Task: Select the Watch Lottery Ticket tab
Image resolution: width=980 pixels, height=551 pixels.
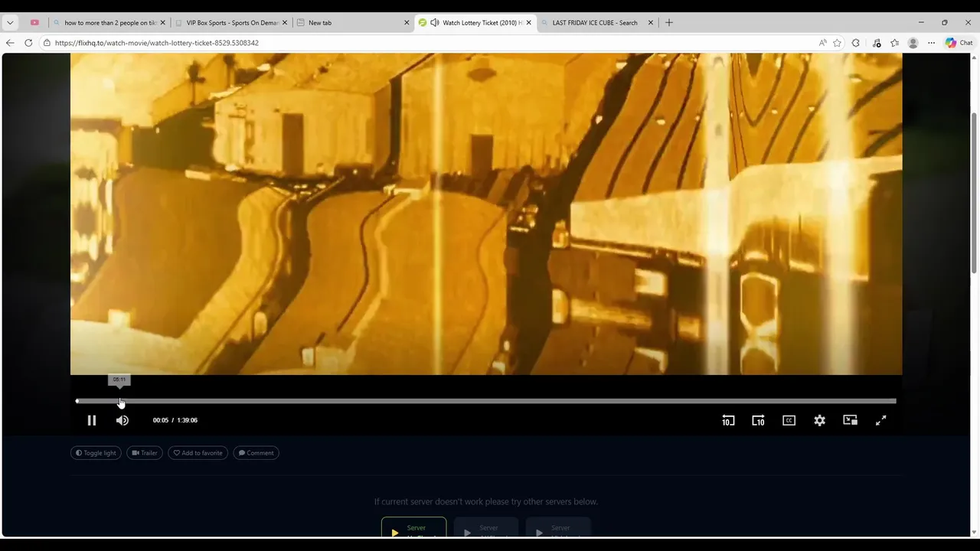Action: tap(475, 23)
